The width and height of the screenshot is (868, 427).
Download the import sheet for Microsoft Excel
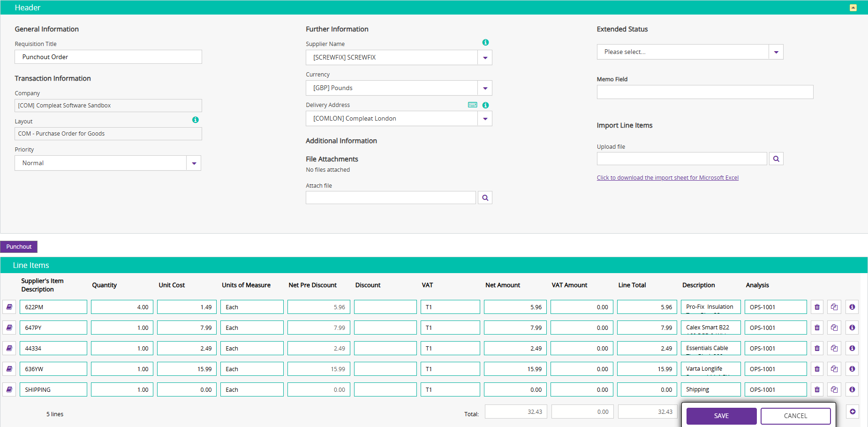click(667, 177)
